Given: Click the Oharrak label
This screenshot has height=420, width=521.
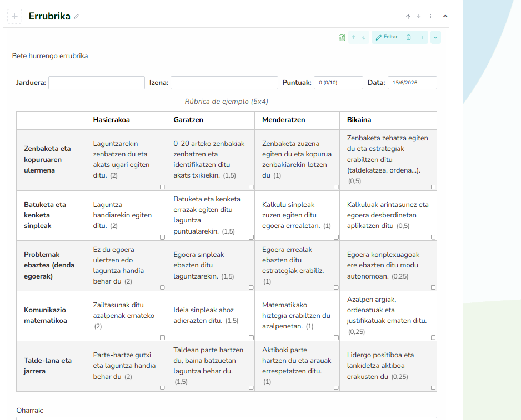Looking at the screenshot, I should [x=30, y=411].
